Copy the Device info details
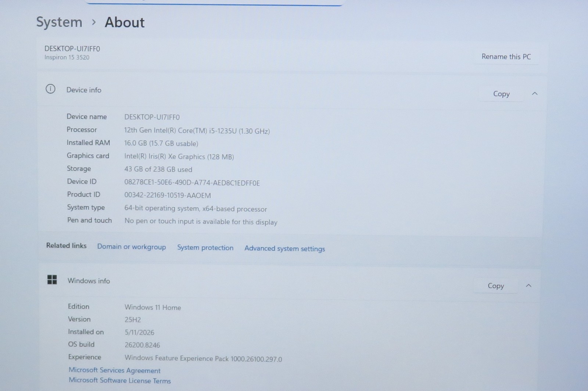588x391 pixels. pos(501,94)
